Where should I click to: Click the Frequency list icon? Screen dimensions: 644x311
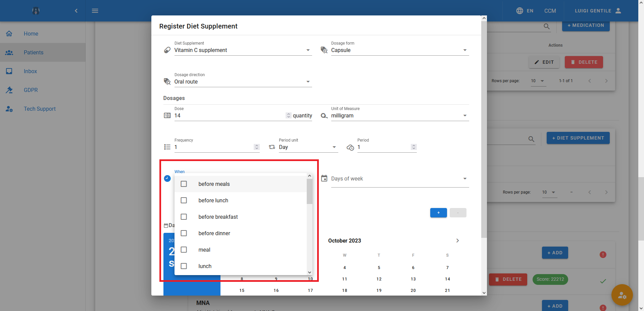(167, 147)
